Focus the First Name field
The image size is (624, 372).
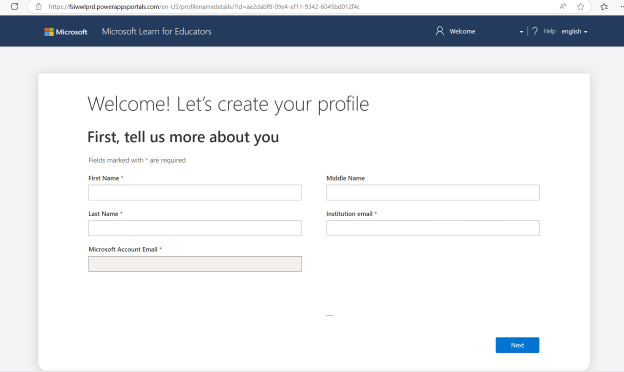click(x=195, y=193)
